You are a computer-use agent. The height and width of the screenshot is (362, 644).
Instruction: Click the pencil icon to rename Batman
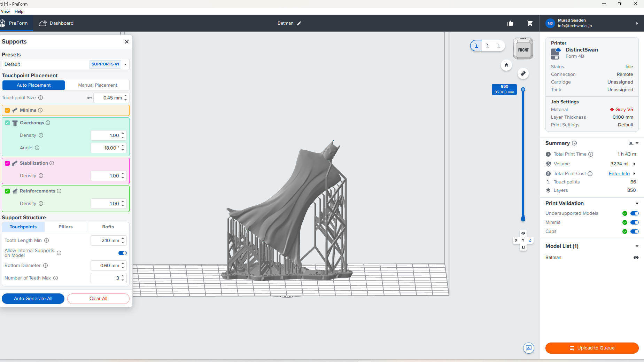[x=299, y=23]
